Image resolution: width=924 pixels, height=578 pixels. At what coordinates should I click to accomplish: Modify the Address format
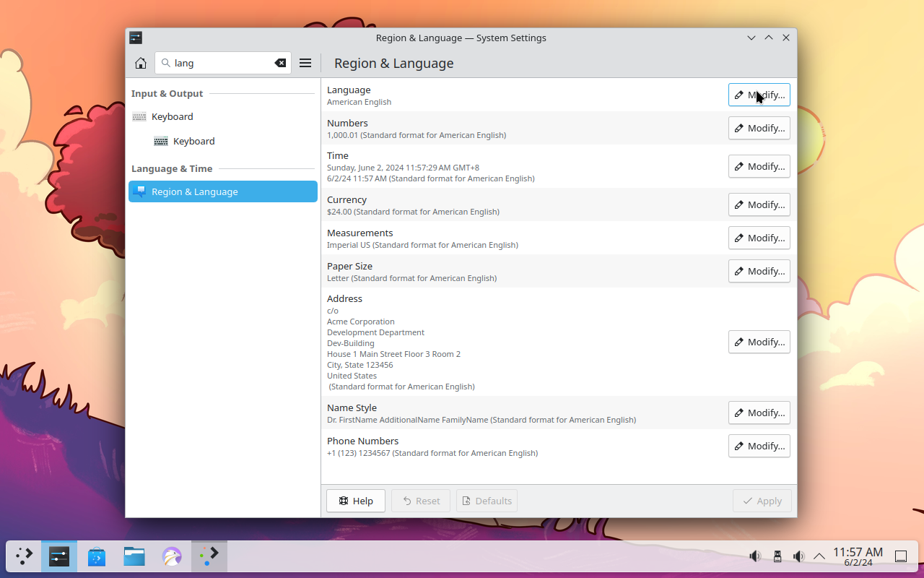click(759, 342)
